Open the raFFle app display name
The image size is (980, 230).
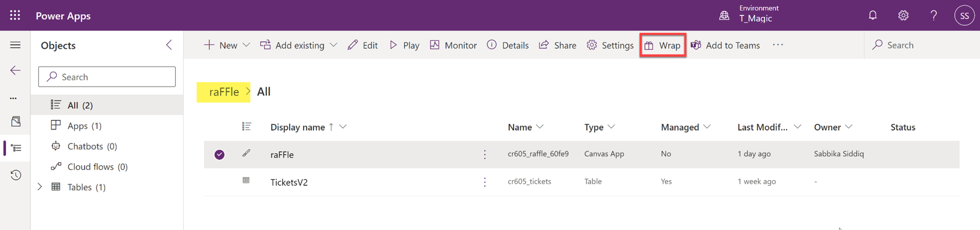click(282, 155)
